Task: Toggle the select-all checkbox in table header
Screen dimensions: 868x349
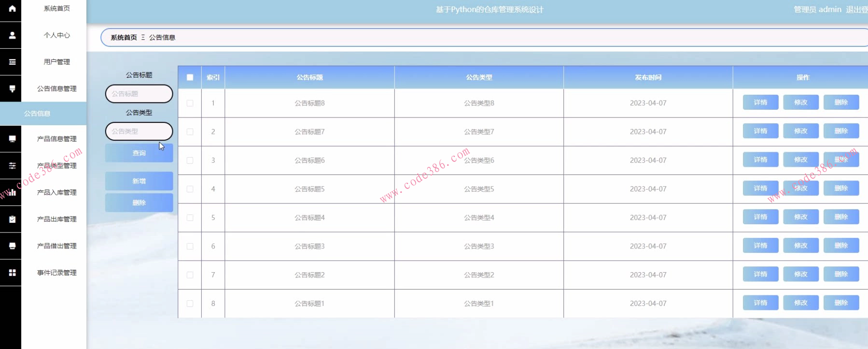Action: [190, 77]
